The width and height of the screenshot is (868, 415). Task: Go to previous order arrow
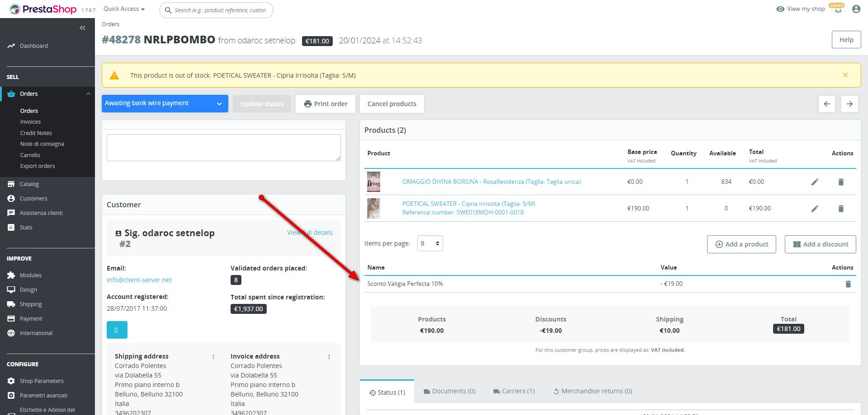point(827,104)
